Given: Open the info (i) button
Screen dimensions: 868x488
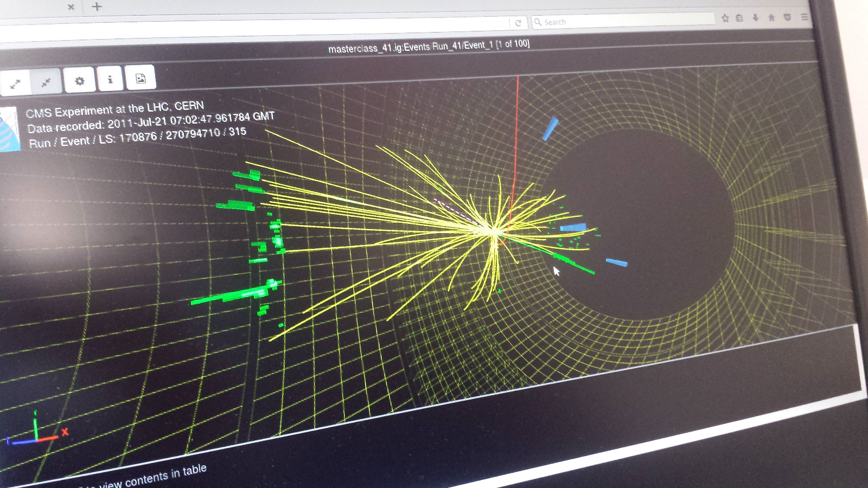Looking at the screenshot, I should coord(110,79).
